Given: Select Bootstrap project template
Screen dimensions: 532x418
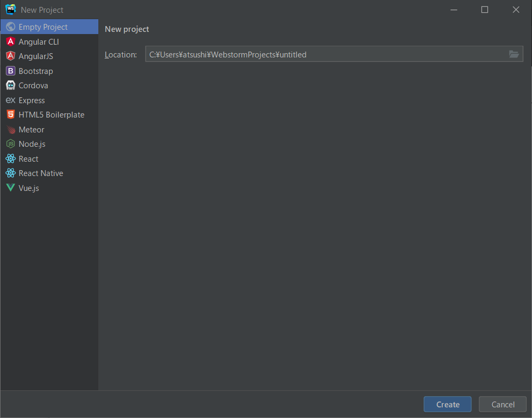Looking at the screenshot, I should coord(49,71).
